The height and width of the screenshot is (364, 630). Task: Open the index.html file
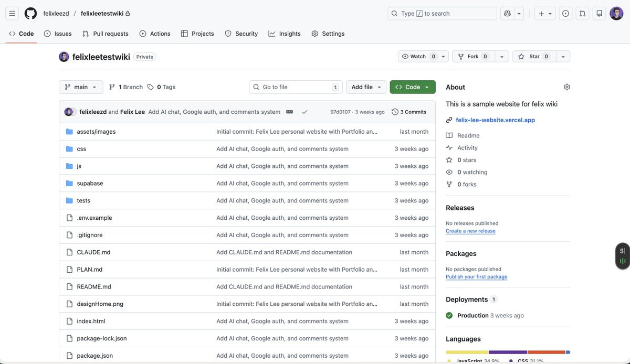point(91,321)
